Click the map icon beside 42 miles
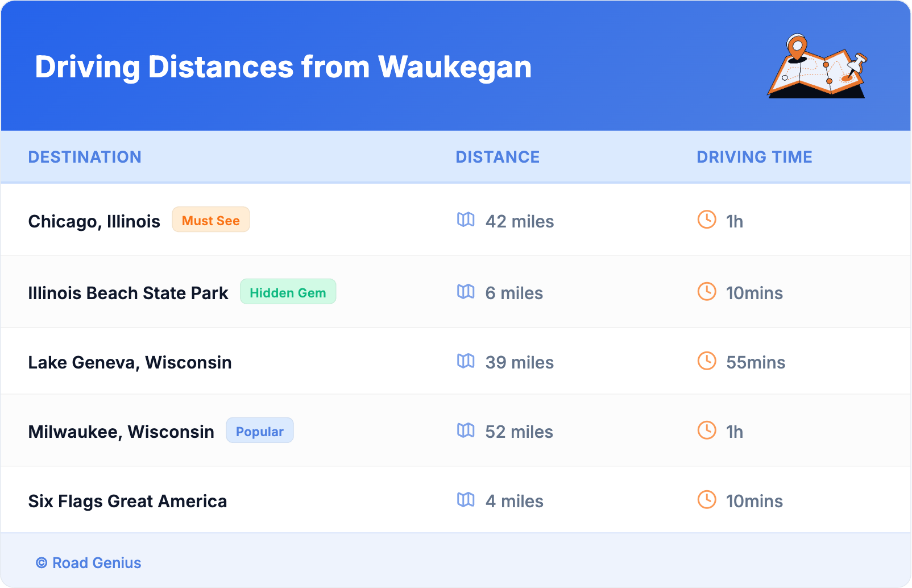The image size is (912, 588). (466, 220)
